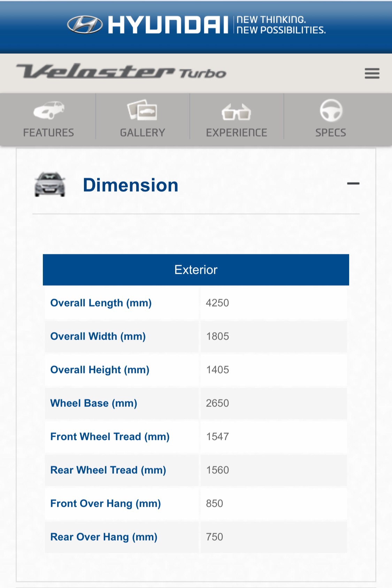The height and width of the screenshot is (588, 392).
Task: Click the Dimension car icon
Action: click(x=50, y=185)
